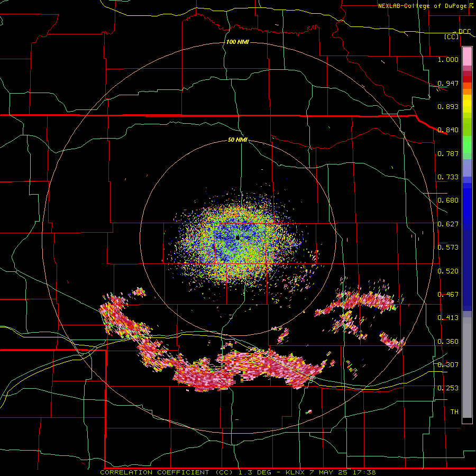Click the 0.627 scale value
476x476 pixels.
coord(448,224)
